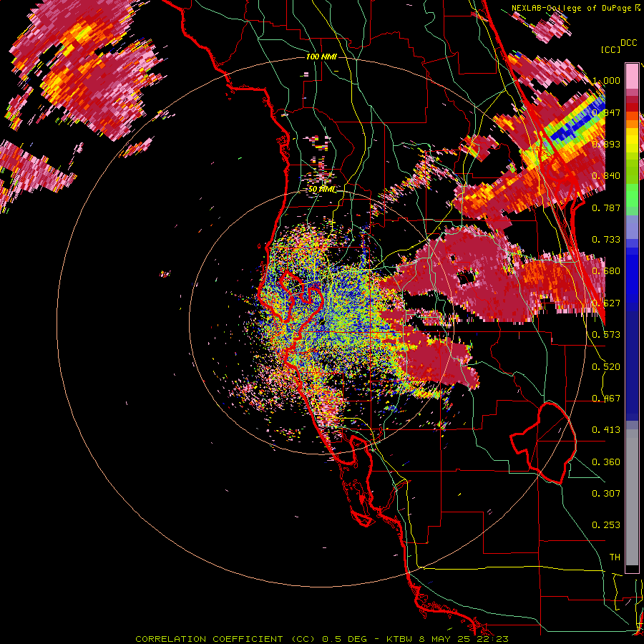This screenshot has height=644, width=644.
Task: Click the 0.520 scale value
Action: pos(606,367)
